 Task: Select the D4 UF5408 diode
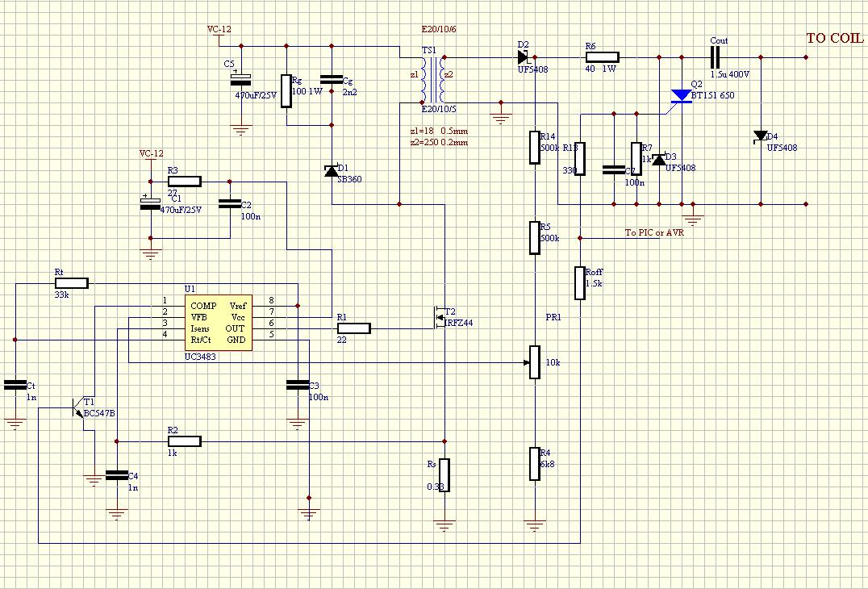point(761,136)
